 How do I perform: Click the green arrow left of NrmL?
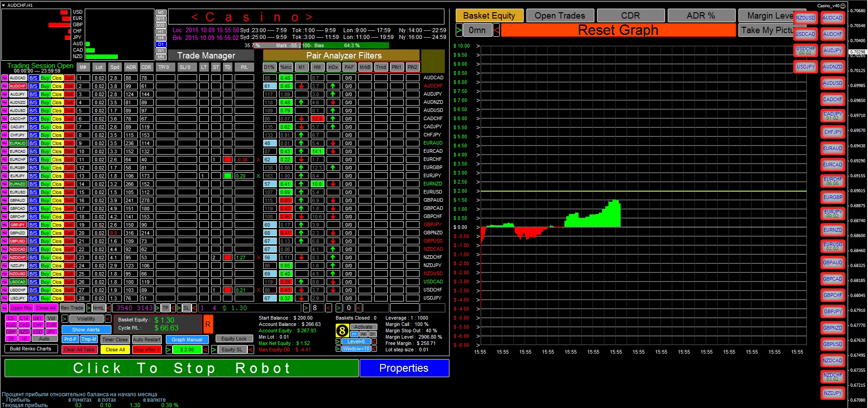[89, 308]
